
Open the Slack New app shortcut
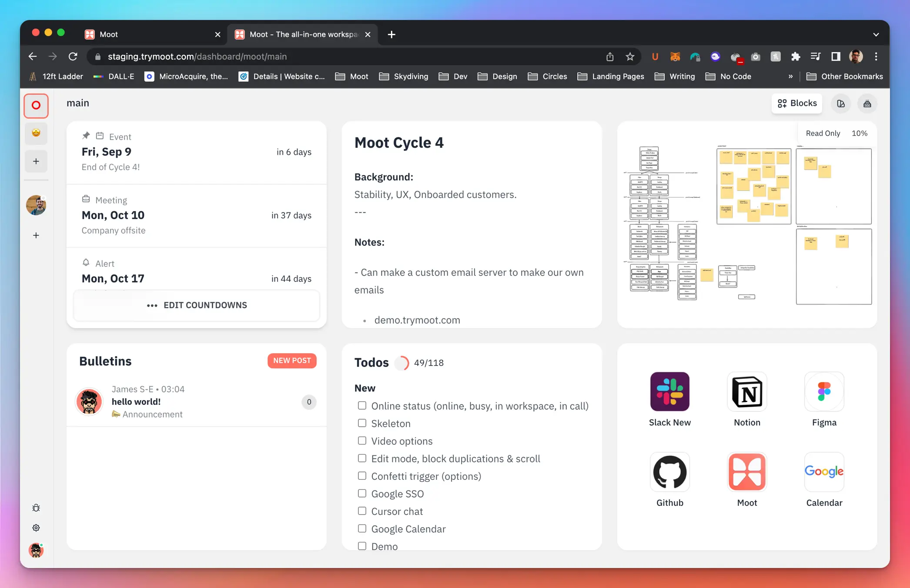669,391
